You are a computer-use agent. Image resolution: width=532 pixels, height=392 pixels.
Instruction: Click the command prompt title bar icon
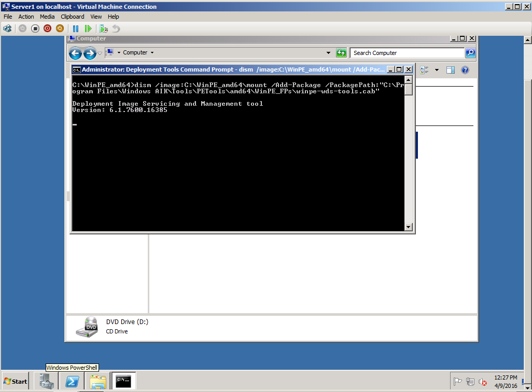click(76, 69)
